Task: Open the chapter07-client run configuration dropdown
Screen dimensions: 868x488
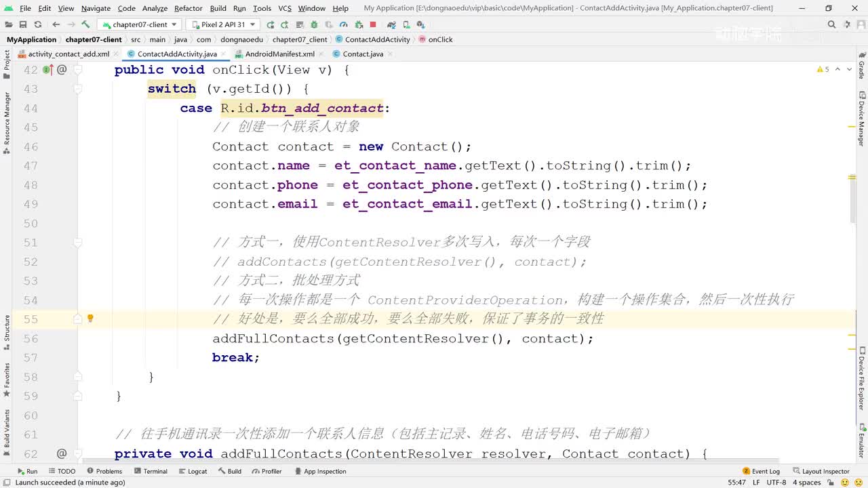Action: [x=138, y=24]
